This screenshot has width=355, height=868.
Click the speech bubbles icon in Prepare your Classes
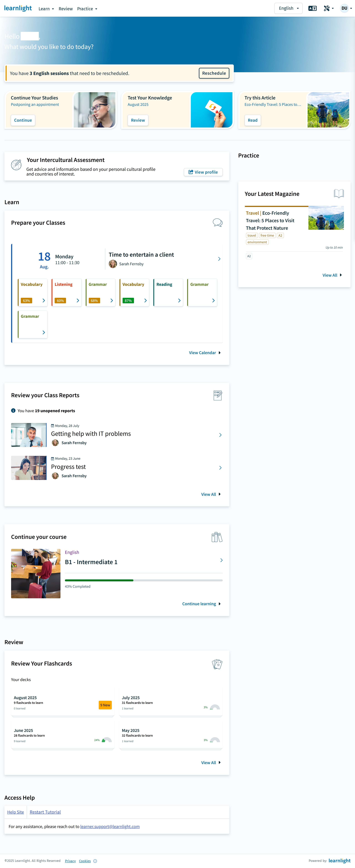217,223
